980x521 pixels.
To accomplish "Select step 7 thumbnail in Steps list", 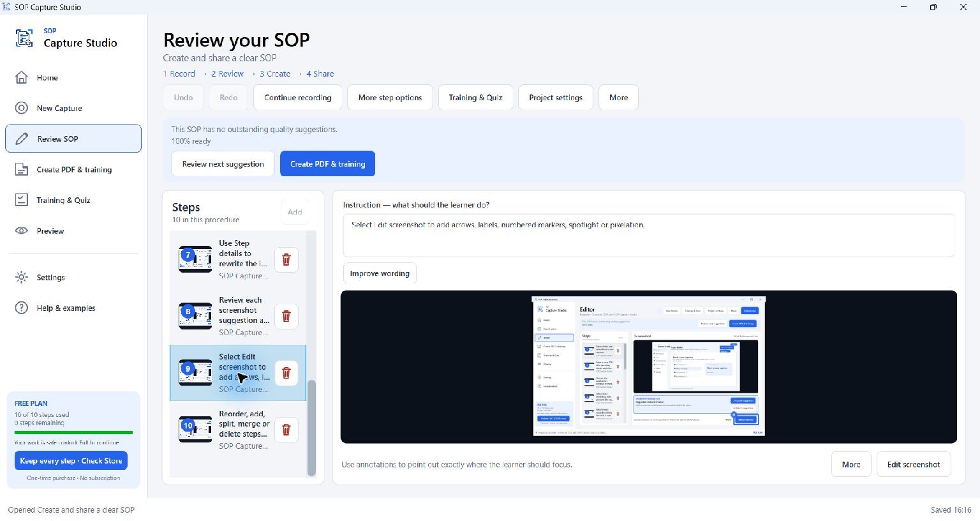I will click(x=195, y=260).
